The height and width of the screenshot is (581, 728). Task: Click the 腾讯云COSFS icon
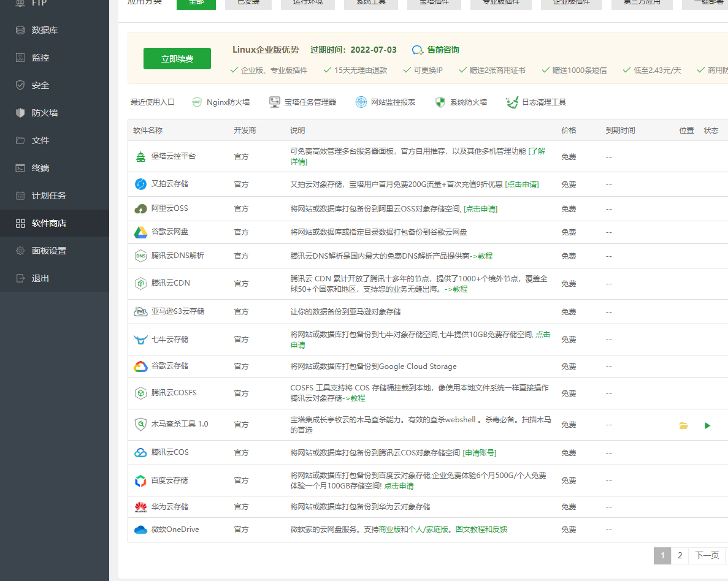pos(140,393)
